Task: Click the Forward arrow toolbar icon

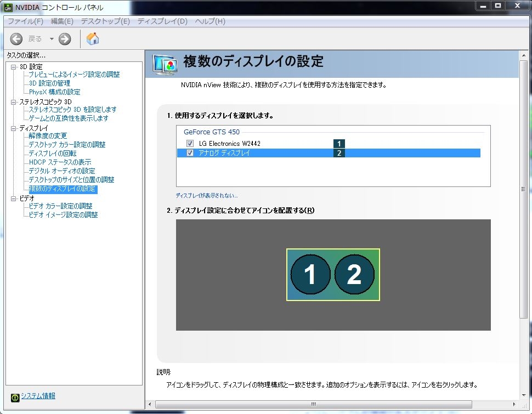Action: click(65, 39)
